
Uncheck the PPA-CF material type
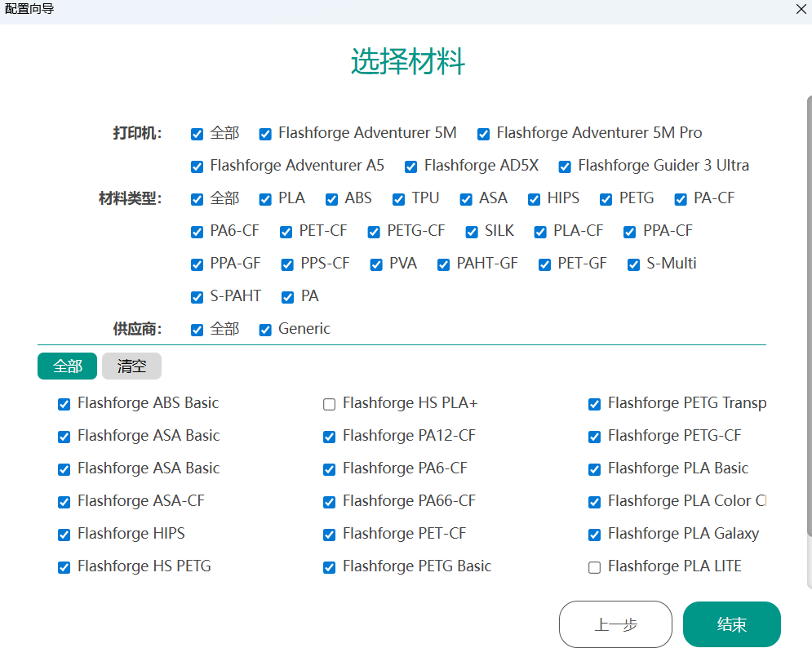click(630, 232)
